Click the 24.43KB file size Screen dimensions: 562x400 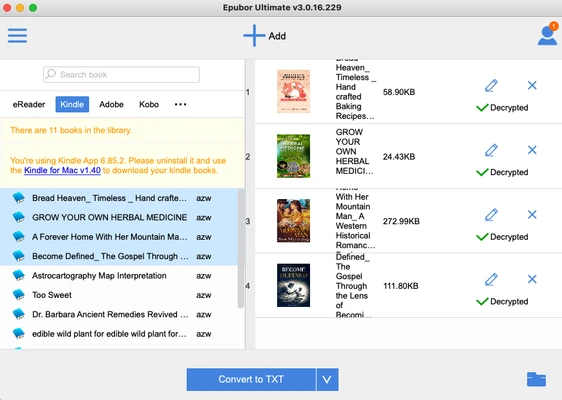399,156
